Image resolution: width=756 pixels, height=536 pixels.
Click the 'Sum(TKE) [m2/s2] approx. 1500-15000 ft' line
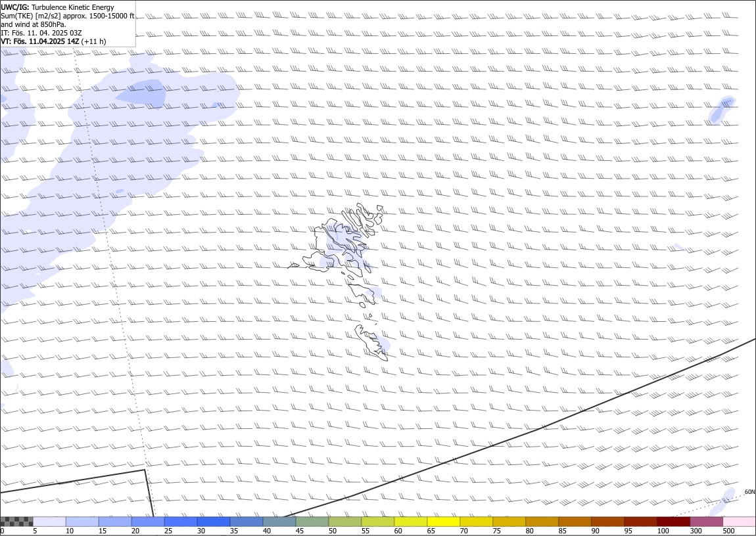point(68,16)
